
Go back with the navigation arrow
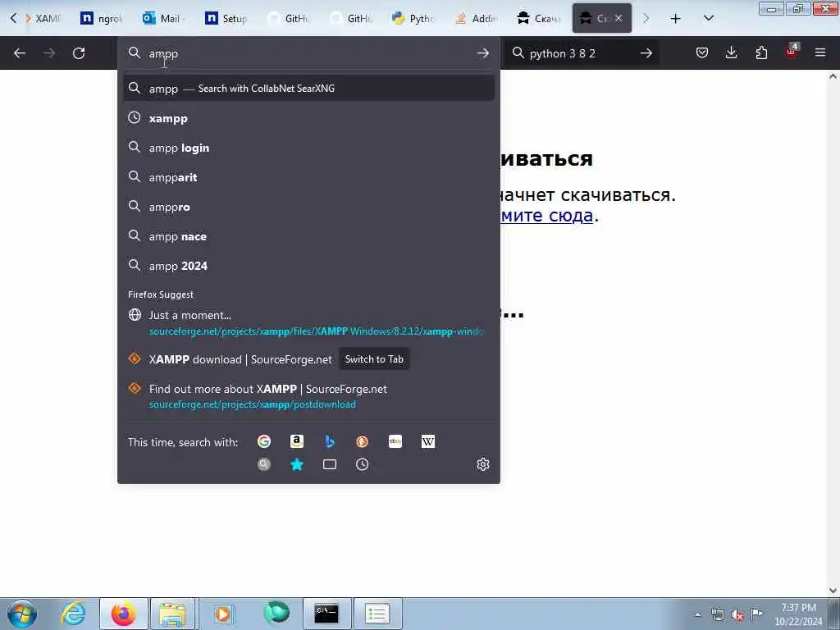click(x=20, y=53)
